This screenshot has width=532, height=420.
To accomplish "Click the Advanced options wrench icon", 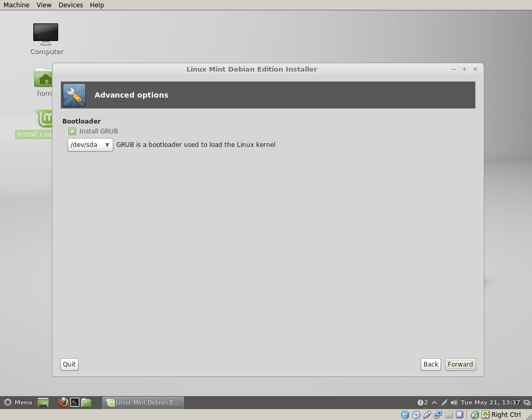I will 74,95.
